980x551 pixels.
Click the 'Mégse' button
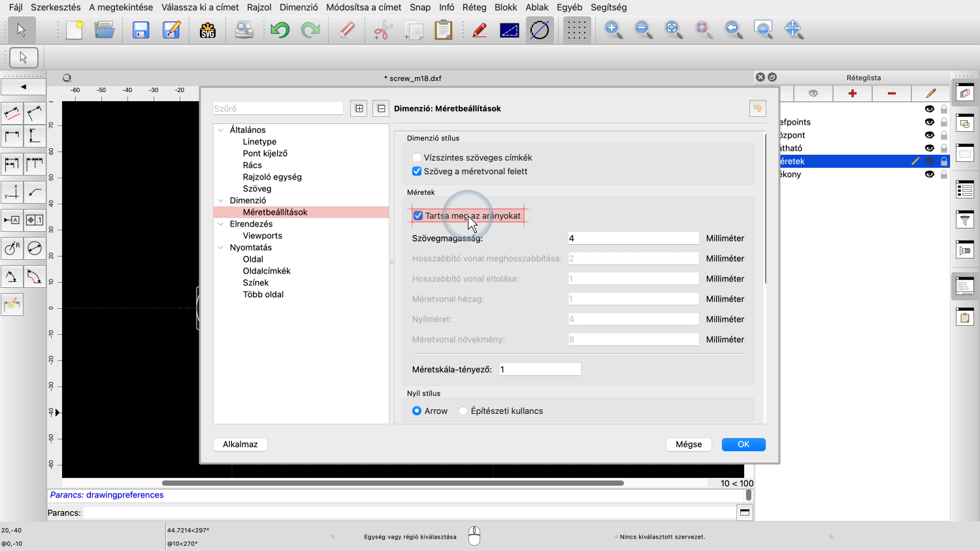pyautogui.click(x=689, y=444)
